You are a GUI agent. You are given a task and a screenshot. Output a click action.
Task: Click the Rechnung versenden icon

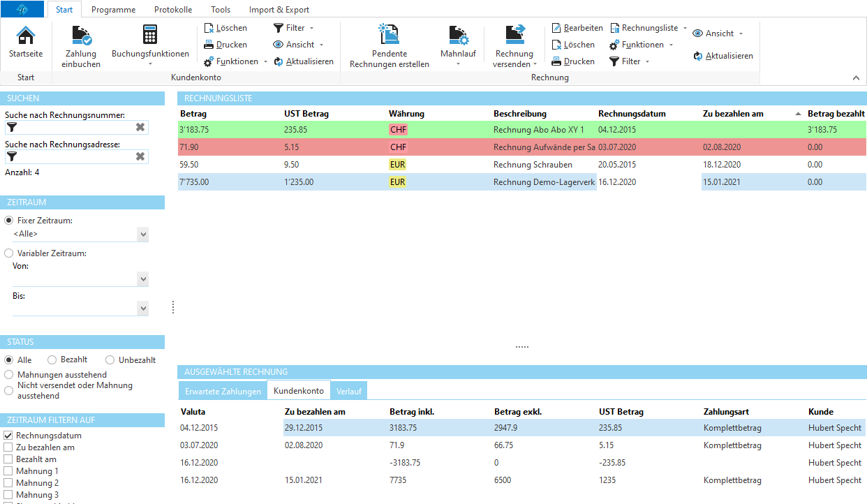pos(514,36)
